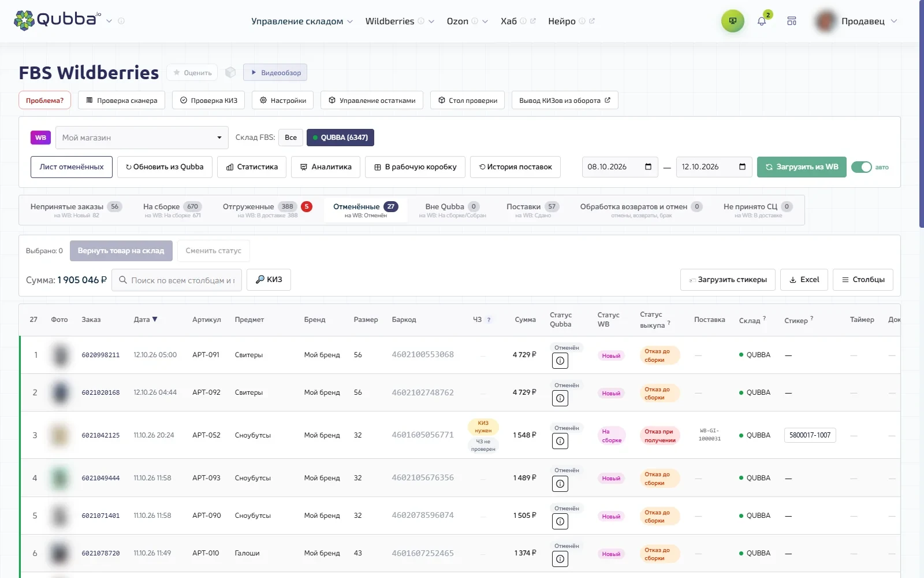Screen dimensions: 924x578
Task: Click the search all columns field
Action: (x=177, y=280)
